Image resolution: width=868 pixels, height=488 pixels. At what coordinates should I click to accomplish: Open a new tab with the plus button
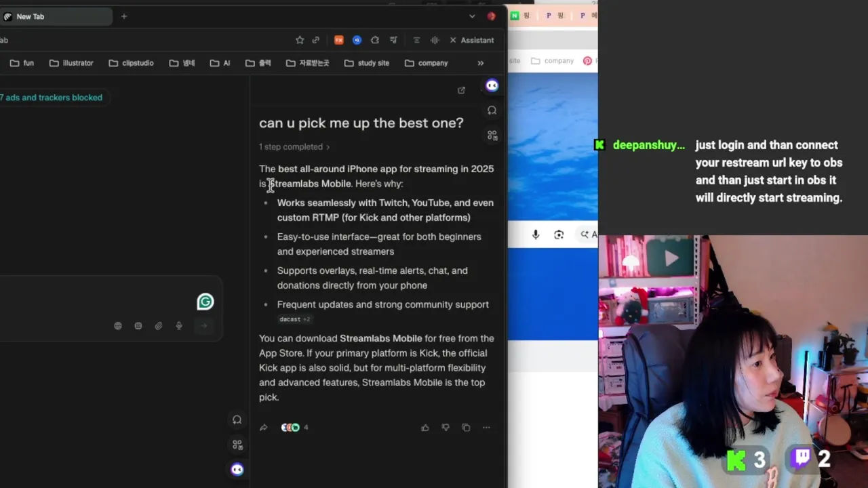(x=124, y=16)
